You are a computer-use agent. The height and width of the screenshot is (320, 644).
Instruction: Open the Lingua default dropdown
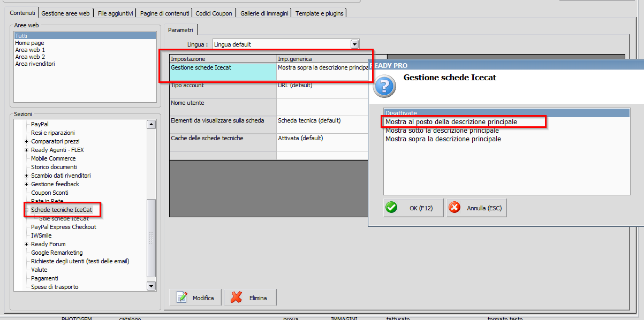pos(354,44)
